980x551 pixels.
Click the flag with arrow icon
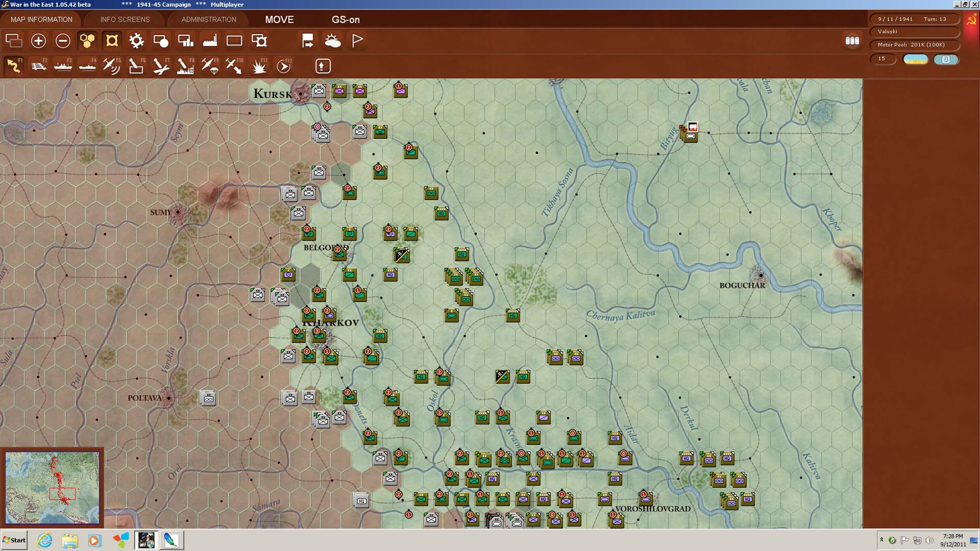308,41
